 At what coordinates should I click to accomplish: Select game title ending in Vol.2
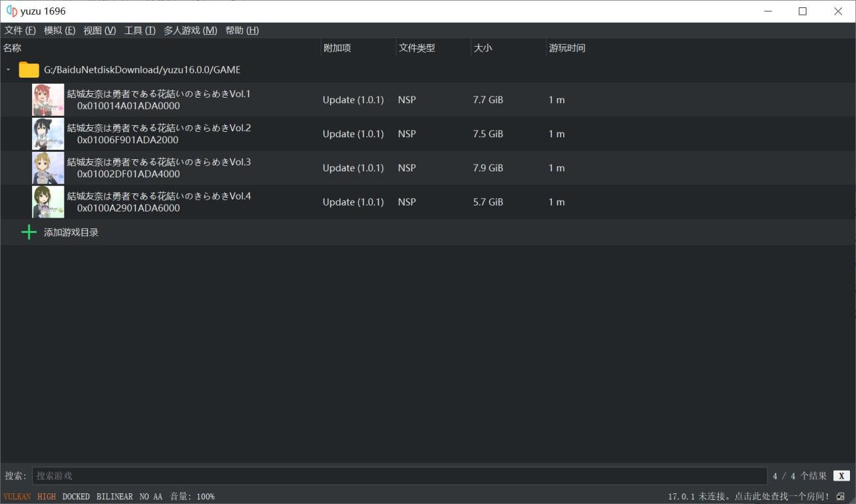click(x=159, y=128)
